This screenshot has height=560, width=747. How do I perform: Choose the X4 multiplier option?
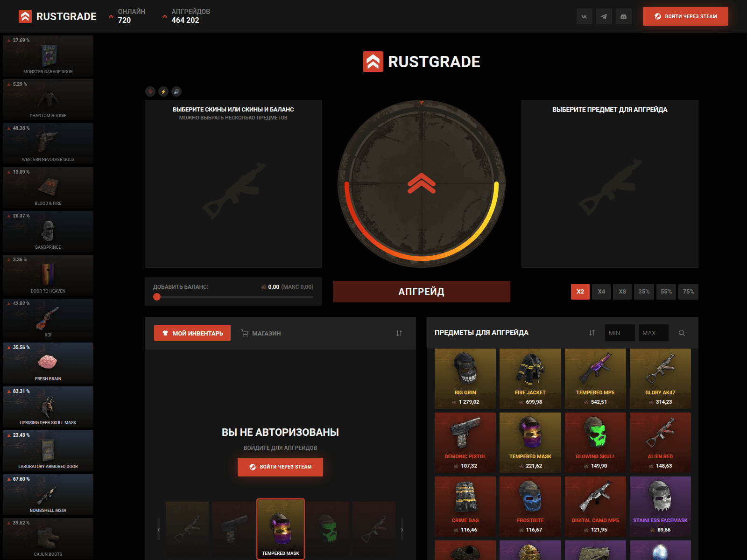601,292
